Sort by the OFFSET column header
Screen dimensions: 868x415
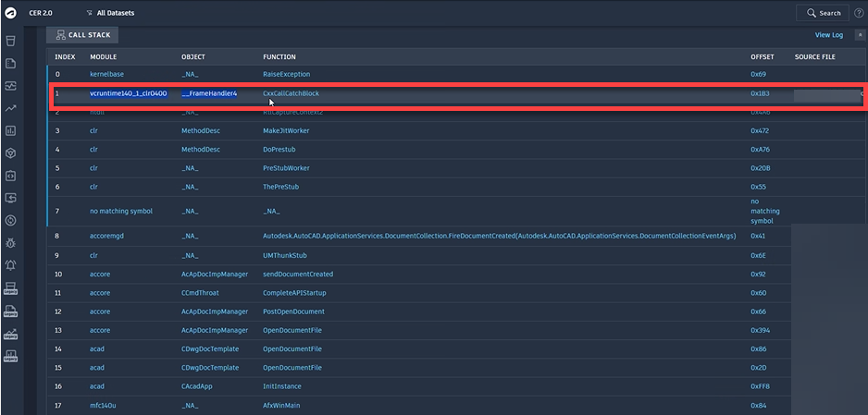(763, 57)
